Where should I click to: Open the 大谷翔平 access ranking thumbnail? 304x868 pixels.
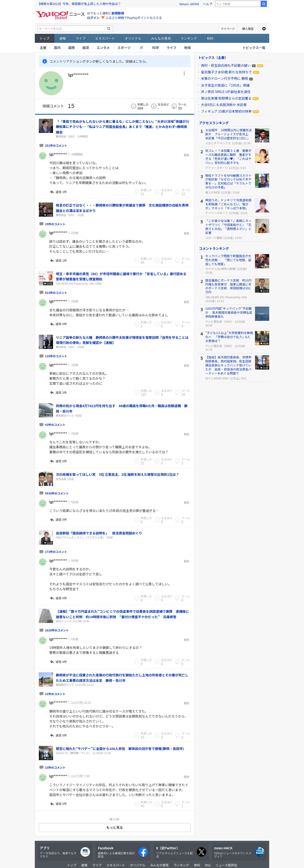pos(262,136)
